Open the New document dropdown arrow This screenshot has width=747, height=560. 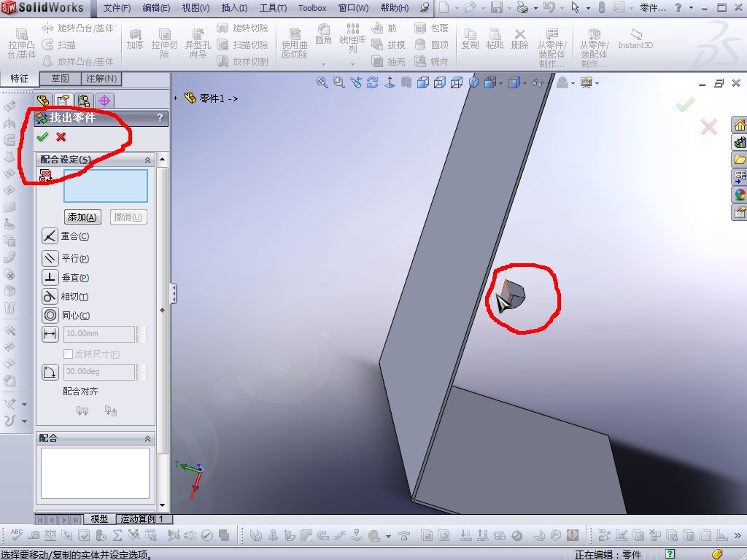pos(457,8)
